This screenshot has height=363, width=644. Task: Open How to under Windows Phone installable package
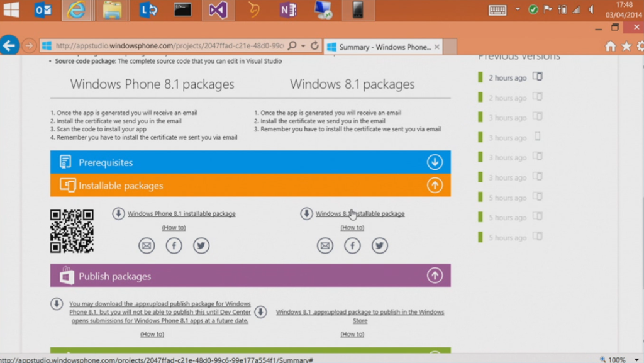click(174, 228)
